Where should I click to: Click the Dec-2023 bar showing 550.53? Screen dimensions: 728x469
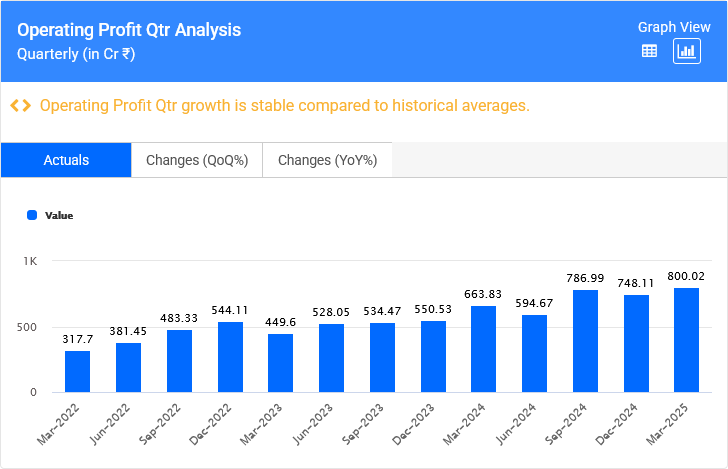pyautogui.click(x=433, y=356)
